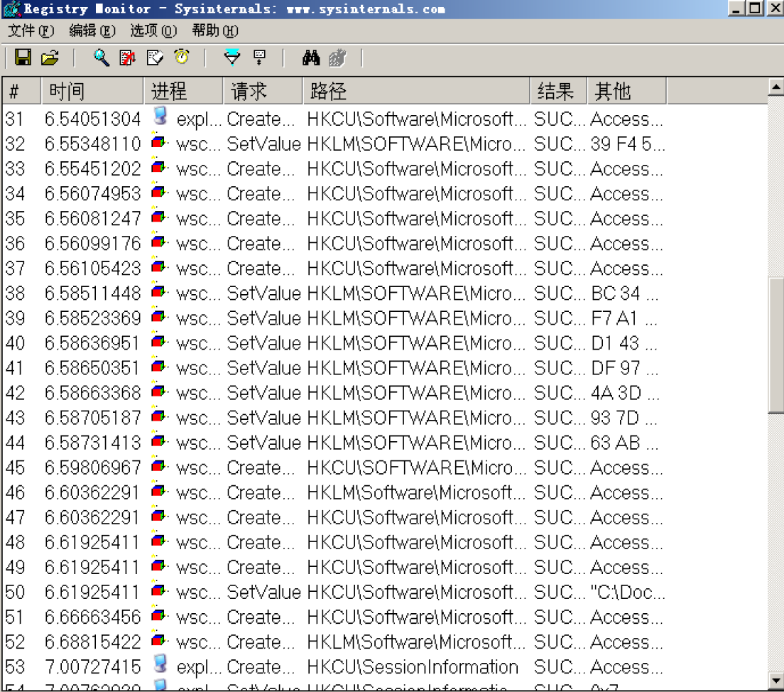The image size is (784, 692).
Task: Open the 编辑(E) menu
Action: 92,31
